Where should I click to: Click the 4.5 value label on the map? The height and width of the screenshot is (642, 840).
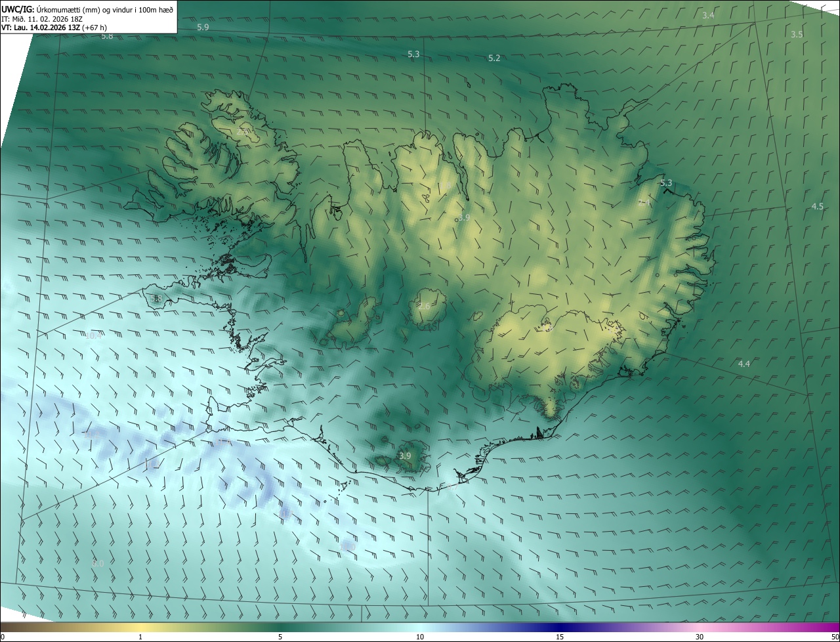pos(817,206)
